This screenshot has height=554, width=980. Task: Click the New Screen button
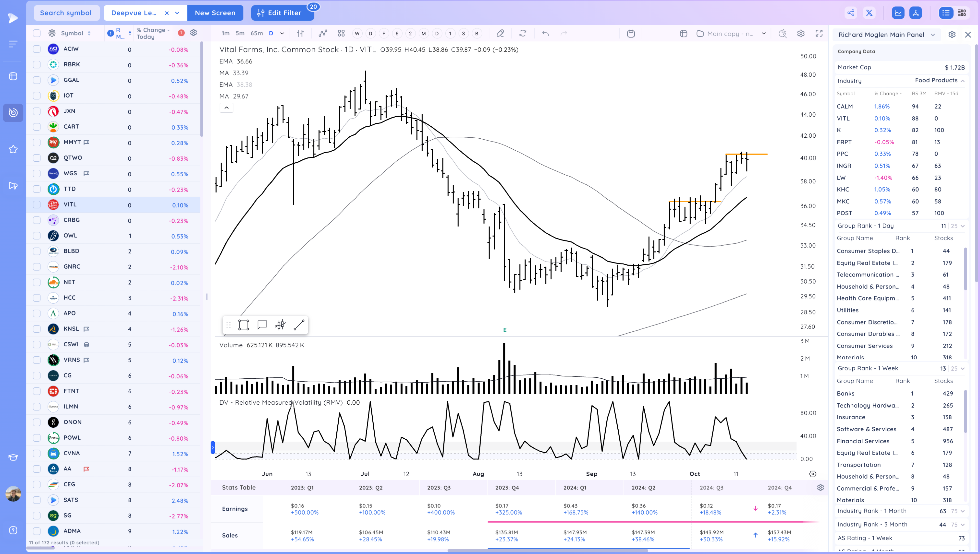point(215,13)
